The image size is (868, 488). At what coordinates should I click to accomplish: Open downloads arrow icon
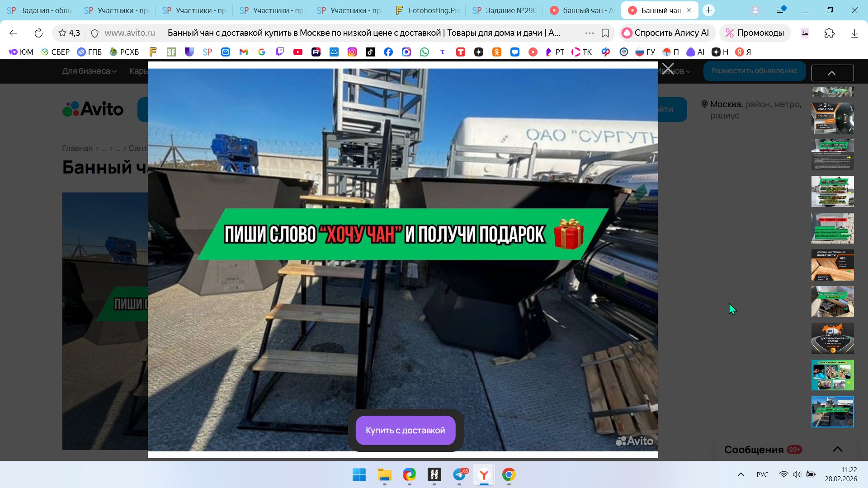click(854, 33)
